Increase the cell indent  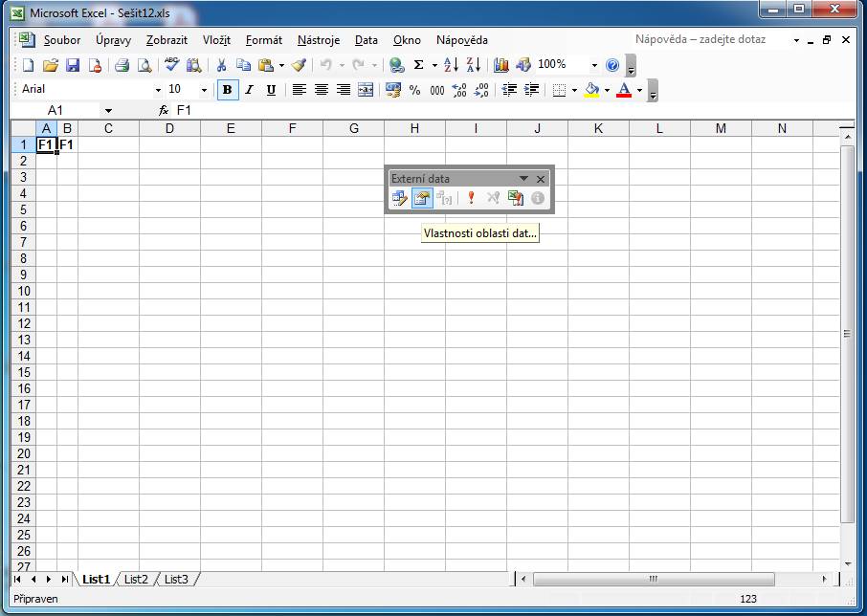point(531,90)
